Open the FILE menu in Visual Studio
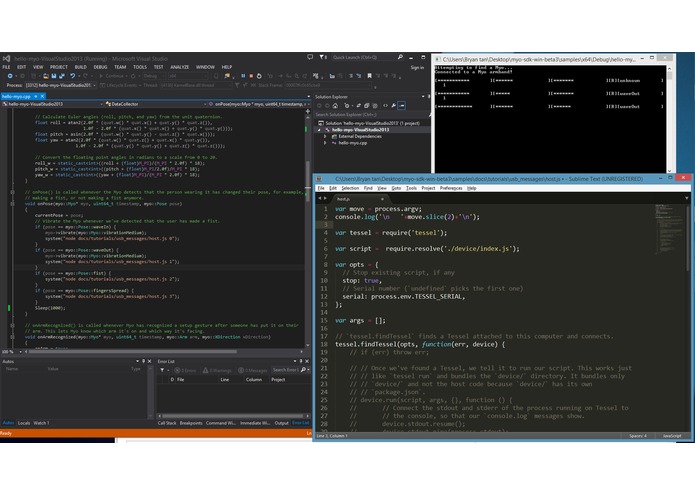Screen dimensions: 695x494 pos(6,67)
